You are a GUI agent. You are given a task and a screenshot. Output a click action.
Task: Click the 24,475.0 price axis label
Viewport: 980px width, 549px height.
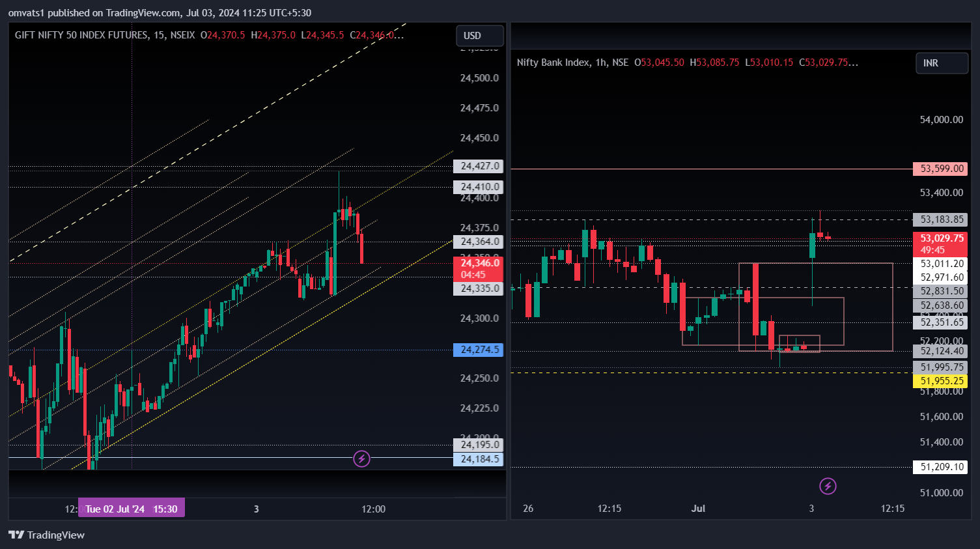[479, 108]
